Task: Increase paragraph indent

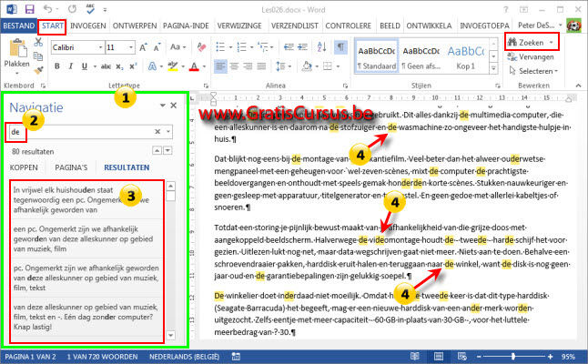Action: [x=302, y=46]
